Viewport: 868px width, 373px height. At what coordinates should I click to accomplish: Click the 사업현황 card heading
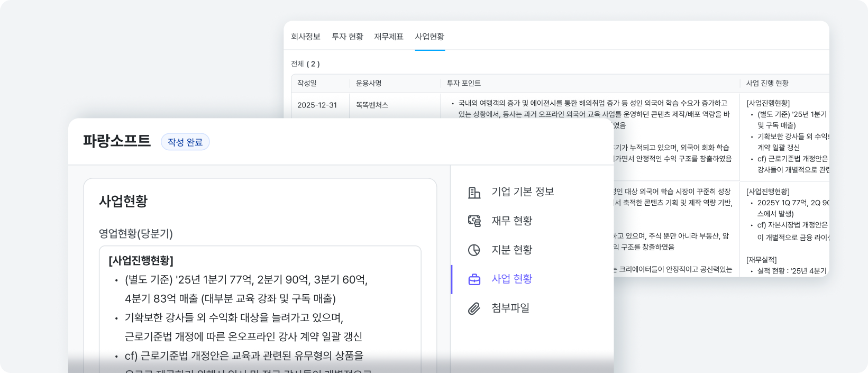(x=123, y=201)
